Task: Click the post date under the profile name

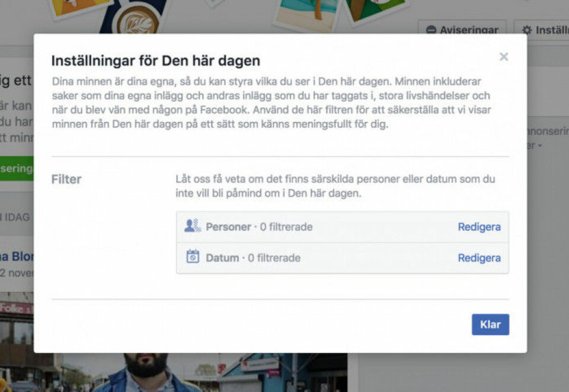Action: [x=17, y=273]
